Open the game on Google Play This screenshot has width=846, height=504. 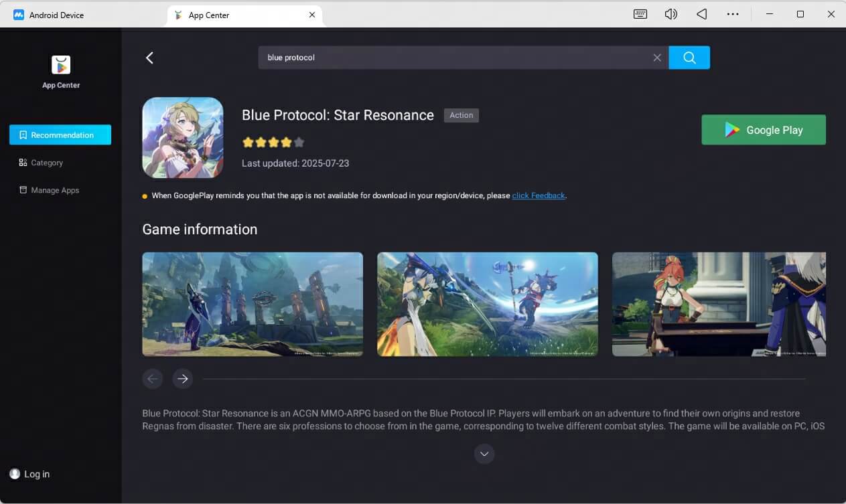764,130
